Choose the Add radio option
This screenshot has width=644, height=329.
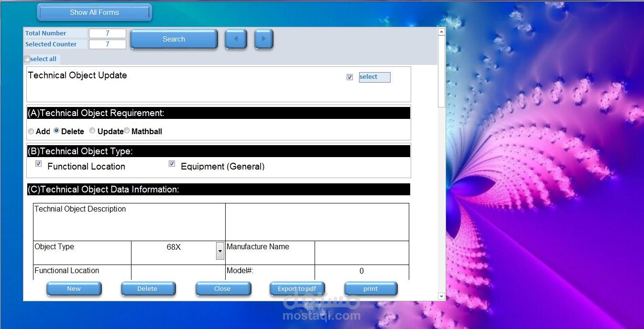pos(31,131)
